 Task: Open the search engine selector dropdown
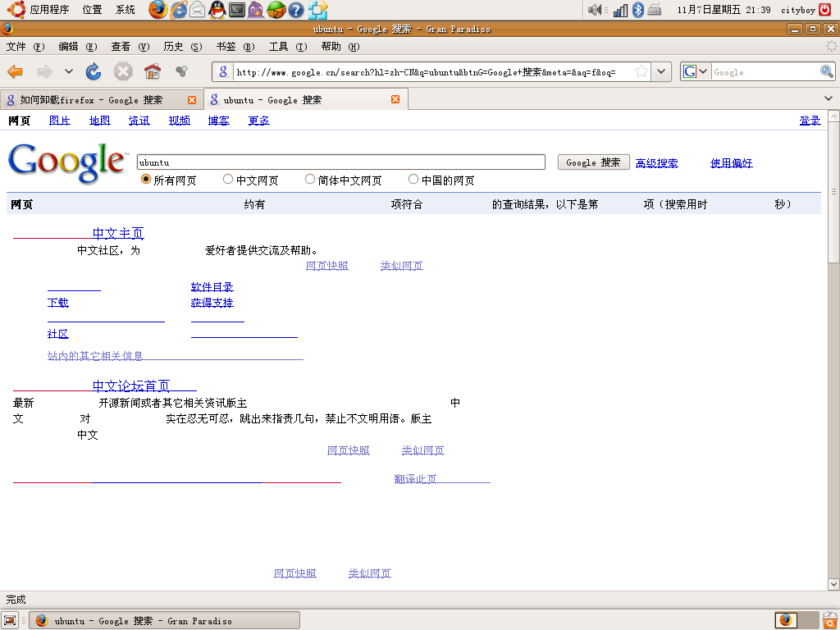pos(696,71)
